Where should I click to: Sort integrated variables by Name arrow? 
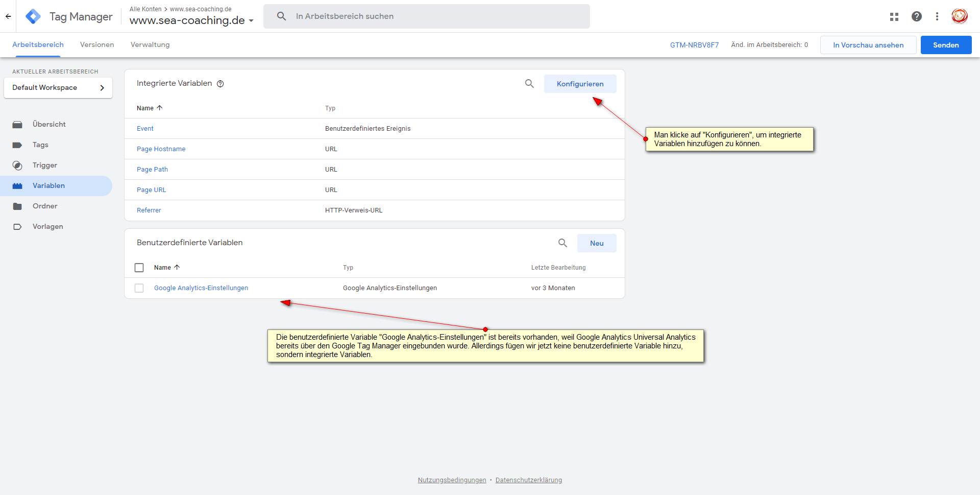(x=160, y=108)
